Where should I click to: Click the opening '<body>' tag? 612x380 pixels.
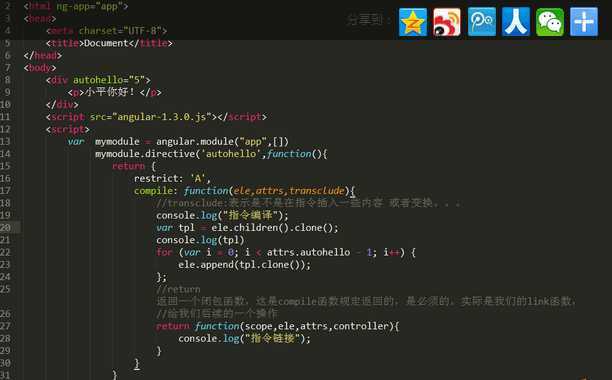[x=39, y=67]
